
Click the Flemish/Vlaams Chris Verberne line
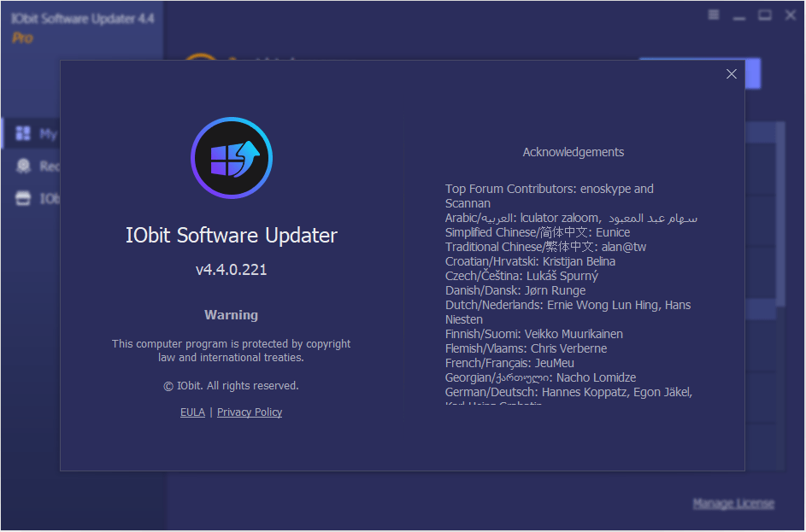526,348
